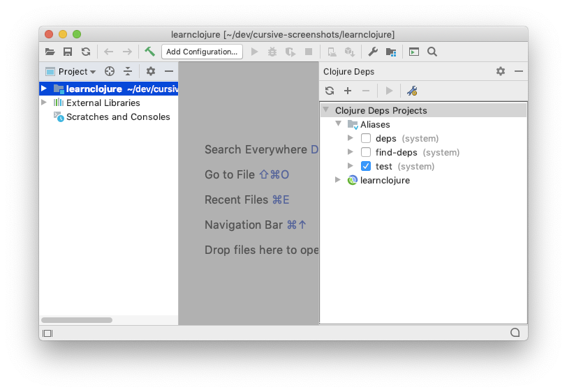Open Clojure Deps settings wrench icon

[x=412, y=91]
